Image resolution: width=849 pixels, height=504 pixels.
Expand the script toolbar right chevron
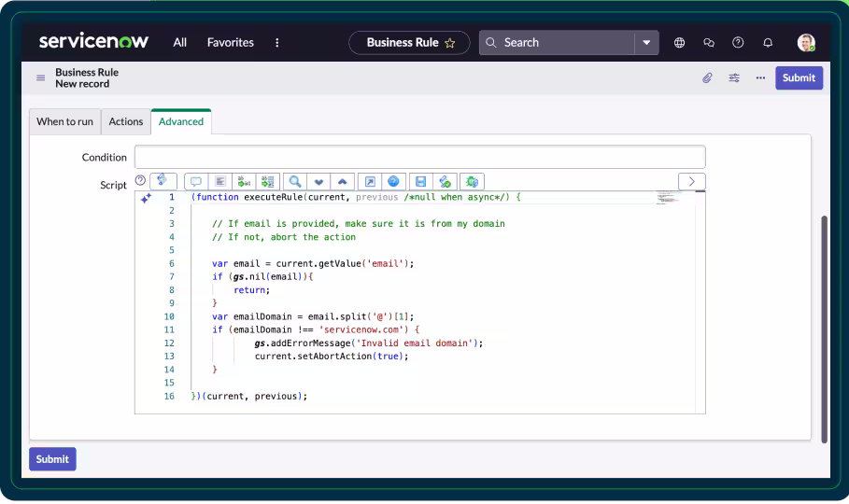tap(691, 182)
